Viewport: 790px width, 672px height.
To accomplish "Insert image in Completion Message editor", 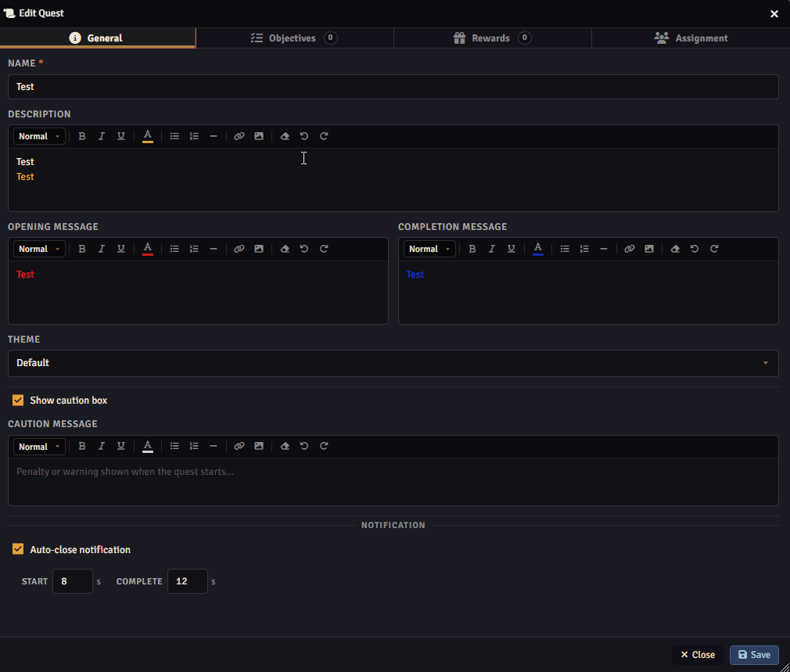I will [649, 249].
